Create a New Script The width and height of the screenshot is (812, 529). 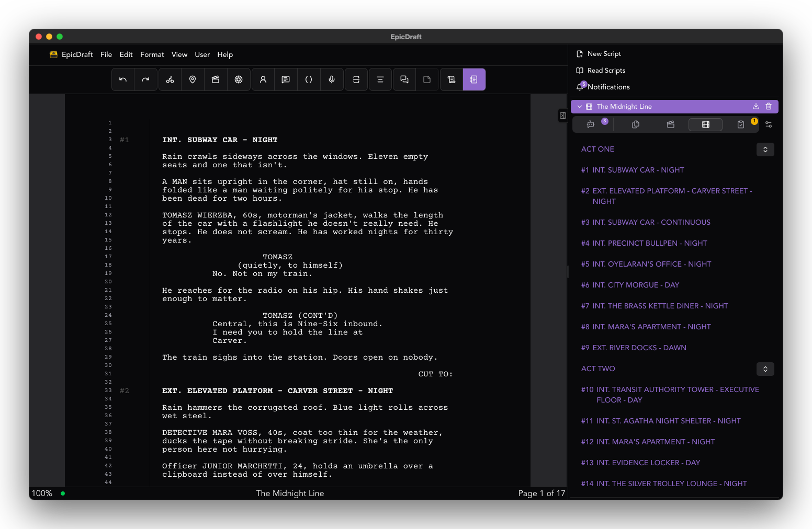pyautogui.click(x=599, y=54)
